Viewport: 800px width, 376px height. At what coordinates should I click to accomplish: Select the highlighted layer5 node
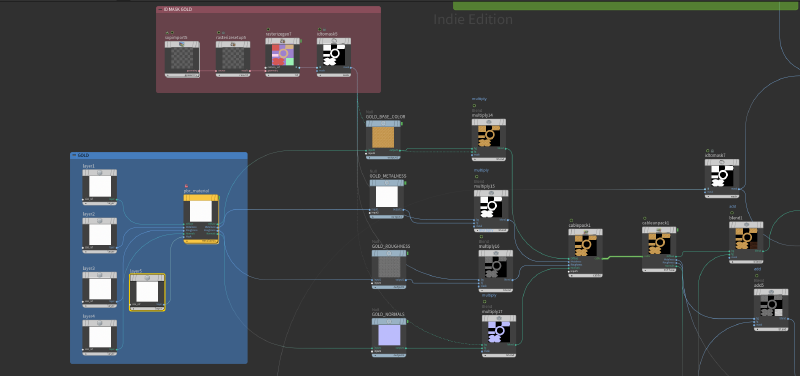click(x=147, y=292)
